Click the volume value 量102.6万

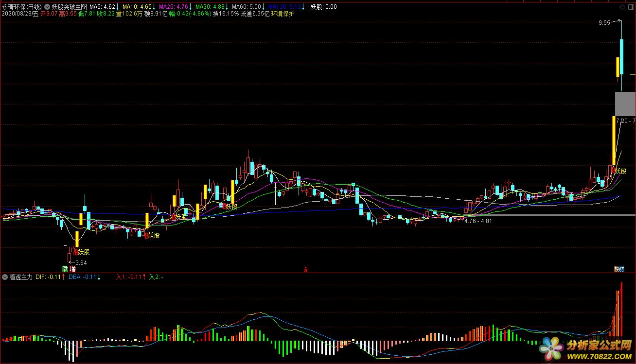point(129,14)
